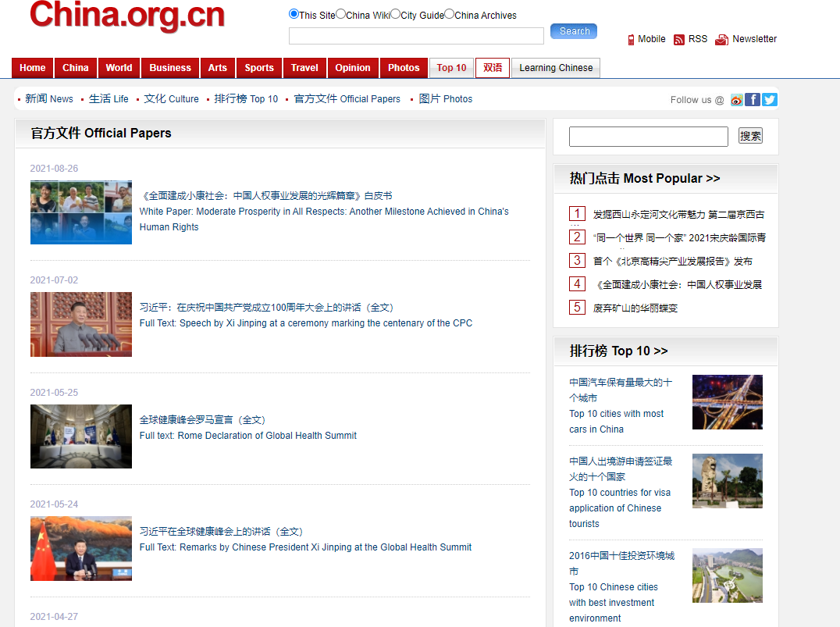The width and height of the screenshot is (840, 627).
Task: Open the Home menu tab
Action: point(33,68)
